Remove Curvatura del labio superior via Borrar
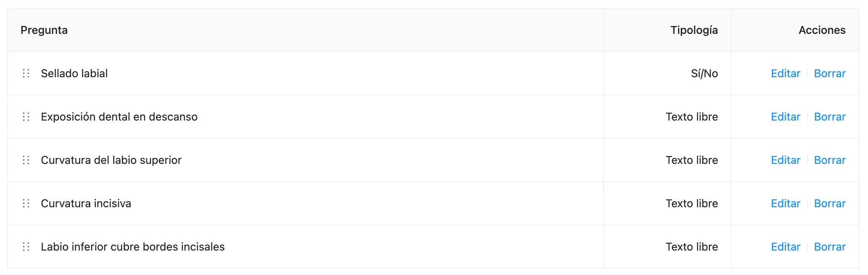Image resolution: width=868 pixels, height=275 pixels. (830, 160)
